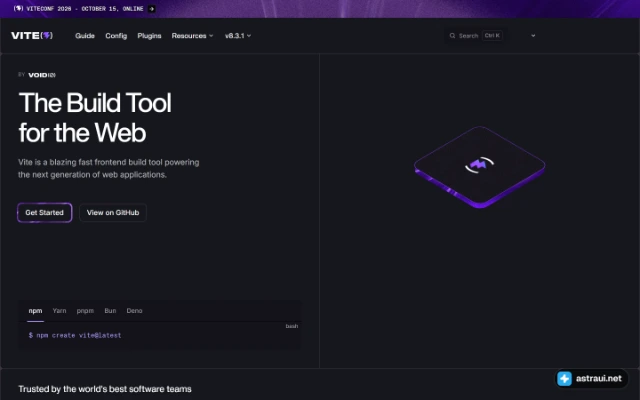Click the 'bash' language label
The image size is (640, 400).
tap(291, 326)
